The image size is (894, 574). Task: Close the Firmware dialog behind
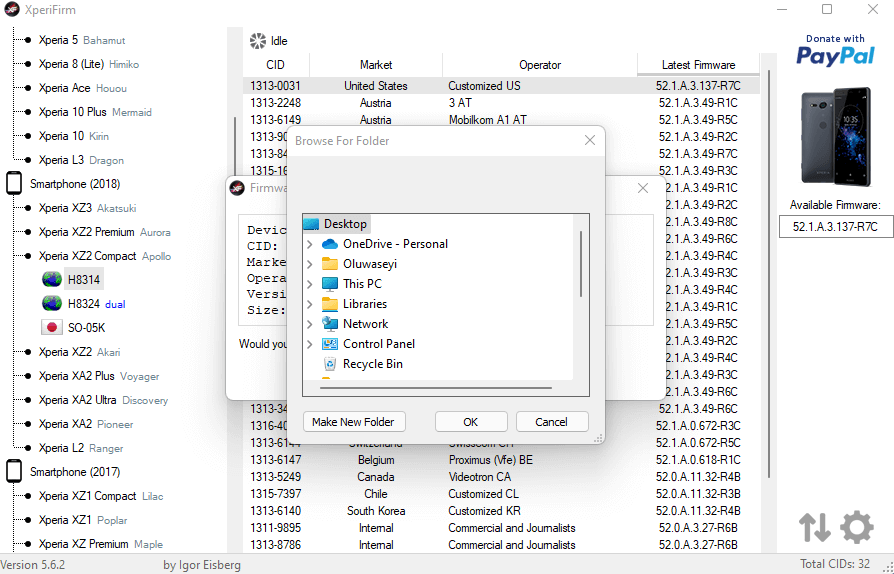pos(643,188)
